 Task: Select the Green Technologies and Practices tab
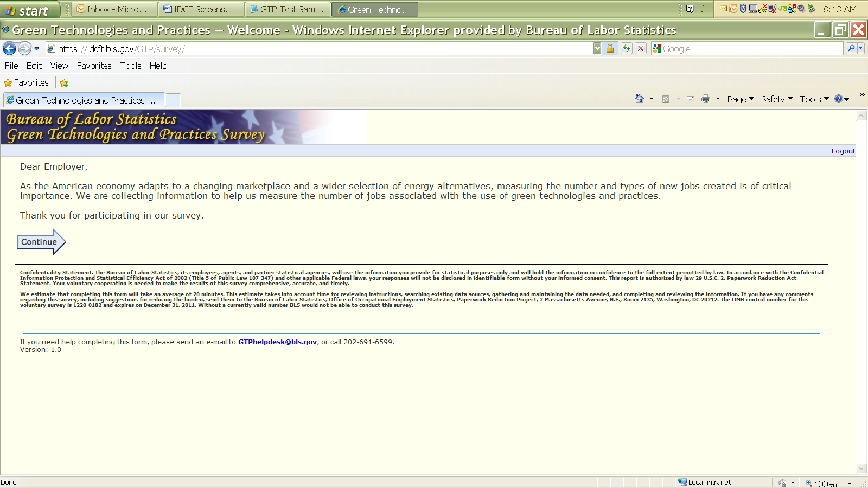(84, 100)
